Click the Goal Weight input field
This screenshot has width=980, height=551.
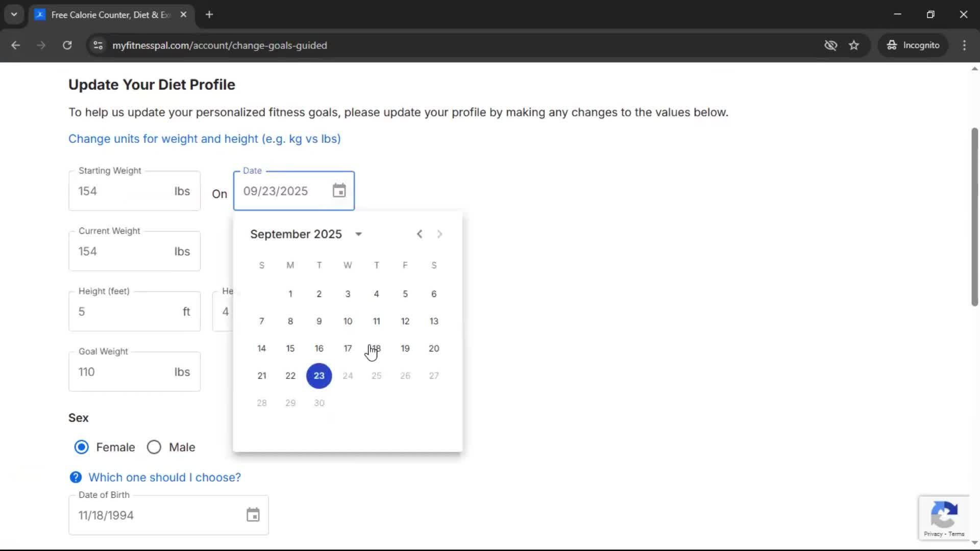point(134,371)
